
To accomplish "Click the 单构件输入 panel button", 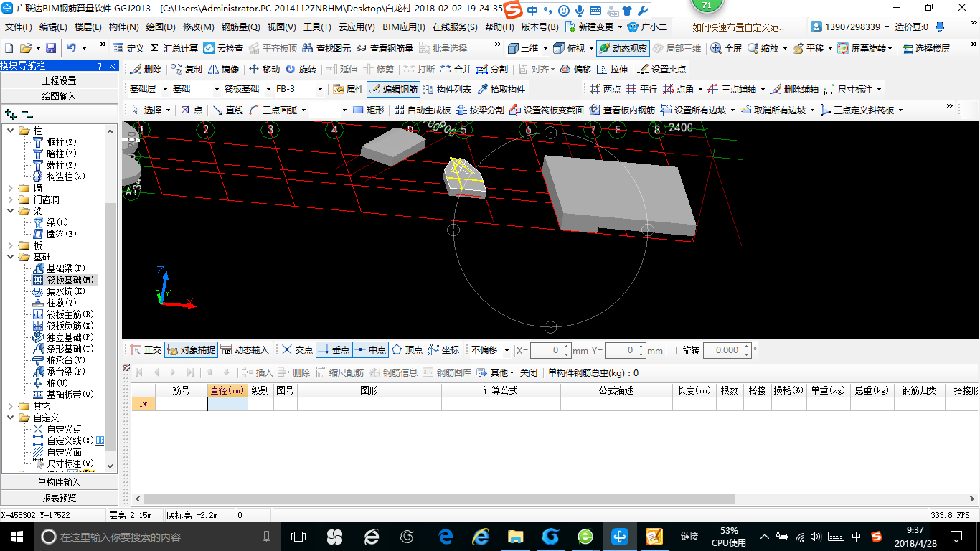I will click(60, 482).
